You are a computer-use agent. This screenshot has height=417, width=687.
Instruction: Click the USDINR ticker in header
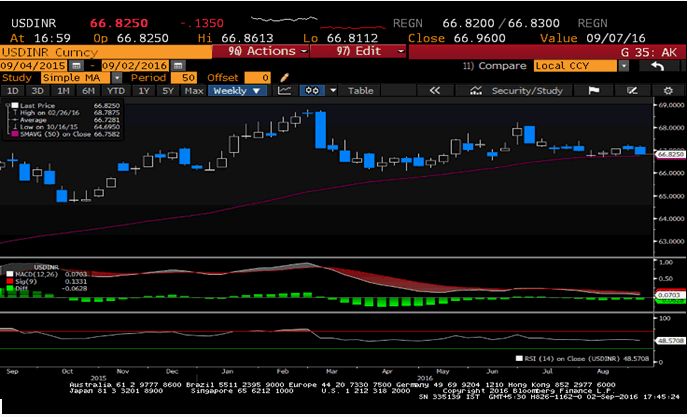tap(34, 23)
